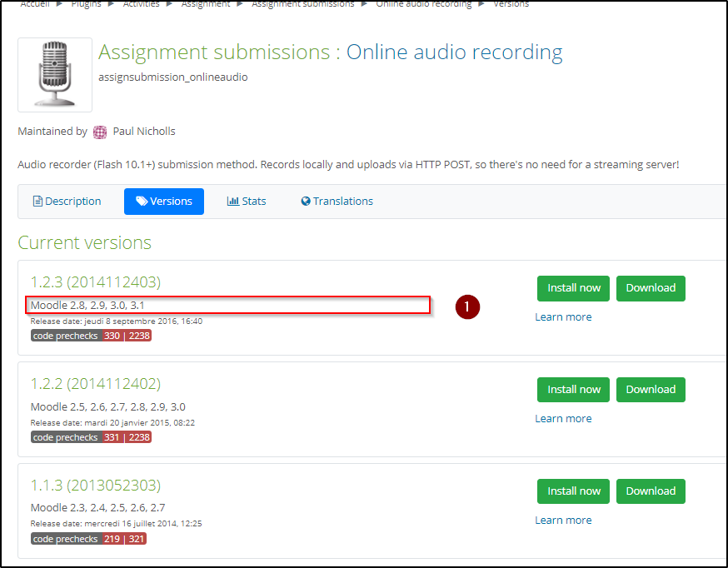This screenshot has height=568, width=728.
Task: Open Learn more for version 1.1.3
Action: 563,520
